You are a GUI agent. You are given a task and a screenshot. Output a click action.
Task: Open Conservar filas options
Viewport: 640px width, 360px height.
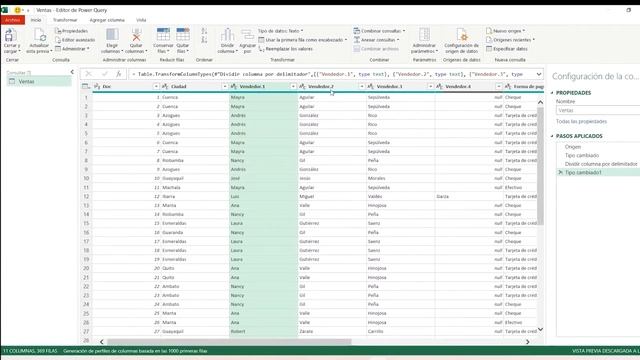163,41
